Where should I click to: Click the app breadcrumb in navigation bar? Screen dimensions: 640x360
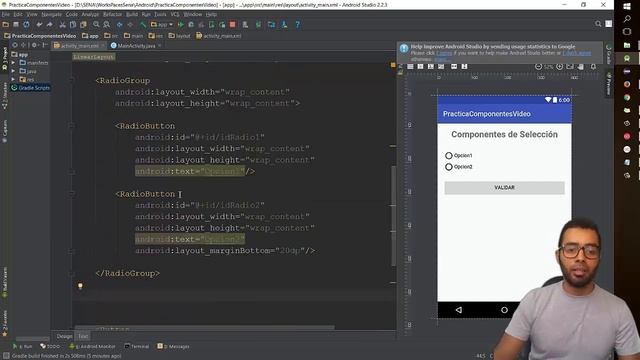click(x=90, y=36)
